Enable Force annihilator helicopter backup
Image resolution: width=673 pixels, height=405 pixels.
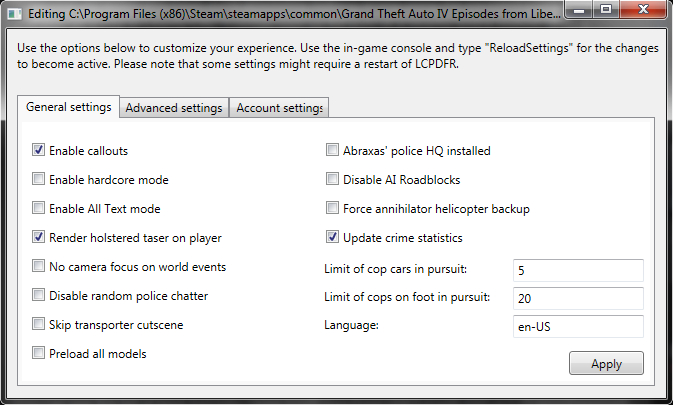[x=333, y=209]
